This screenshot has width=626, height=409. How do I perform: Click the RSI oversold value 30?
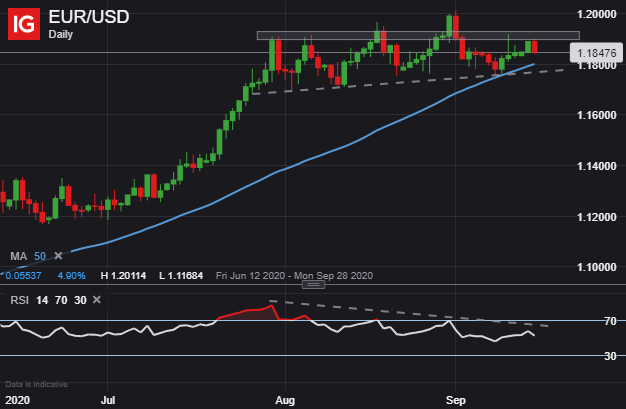click(x=80, y=300)
